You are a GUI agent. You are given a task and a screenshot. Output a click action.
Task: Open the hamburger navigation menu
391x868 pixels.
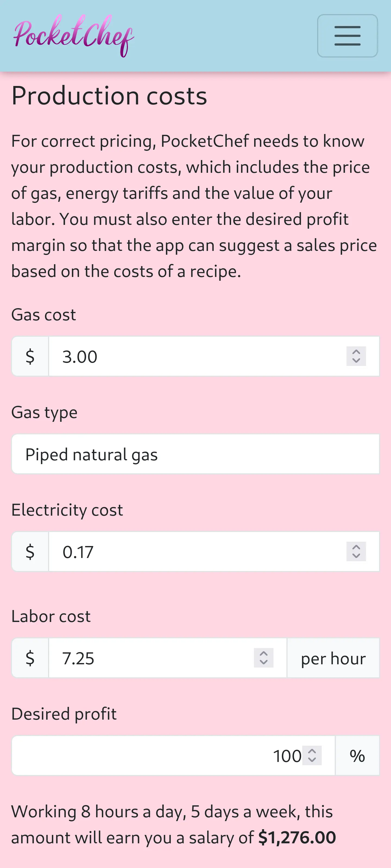click(347, 36)
